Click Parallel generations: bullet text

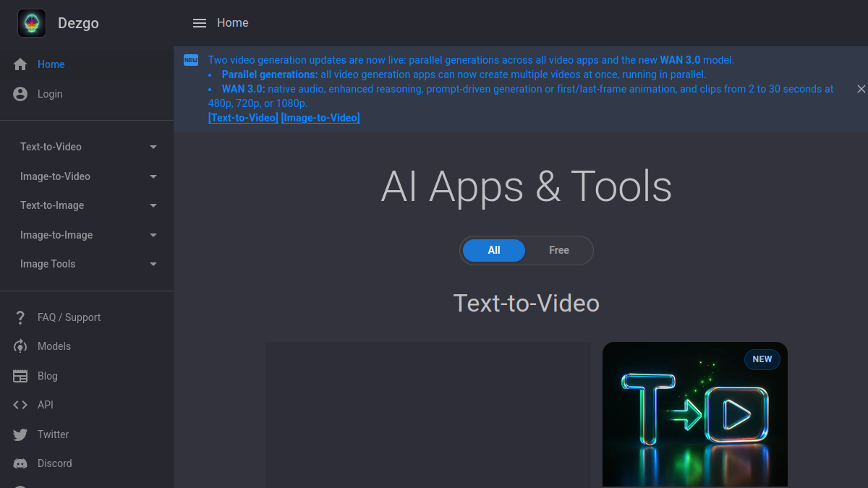pyautogui.click(x=270, y=74)
